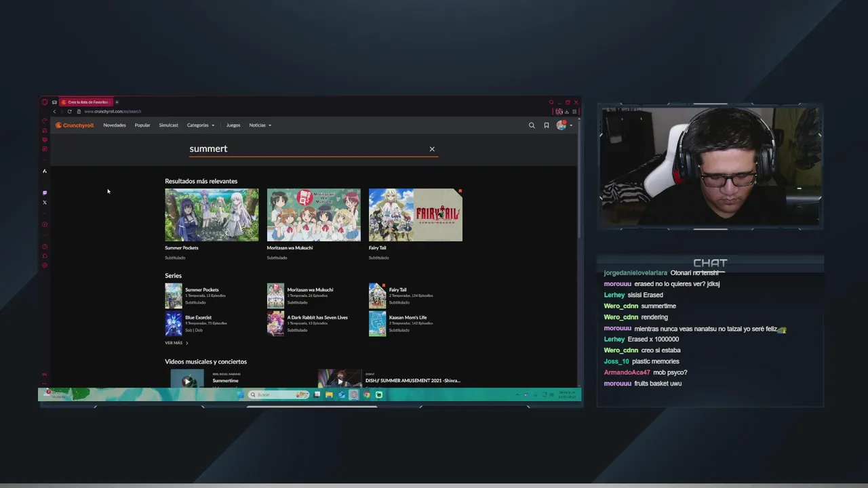Viewport: 868px width, 488px height.
Task: Click the streamer webcam feed
Action: [x=710, y=167]
